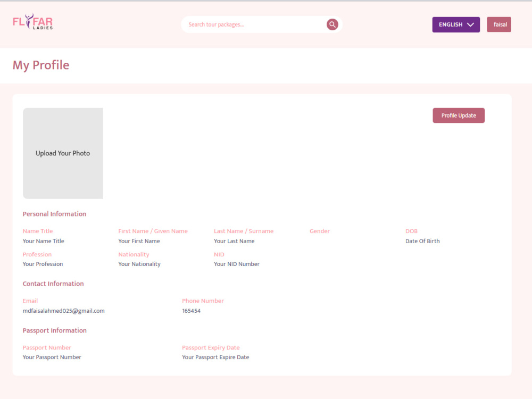This screenshot has width=532, height=399.
Task: Select the phone number 165454
Action: point(192,311)
